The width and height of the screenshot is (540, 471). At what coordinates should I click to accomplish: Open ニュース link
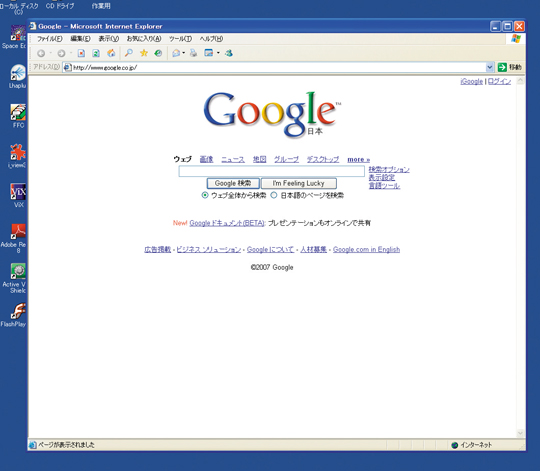tap(233, 159)
